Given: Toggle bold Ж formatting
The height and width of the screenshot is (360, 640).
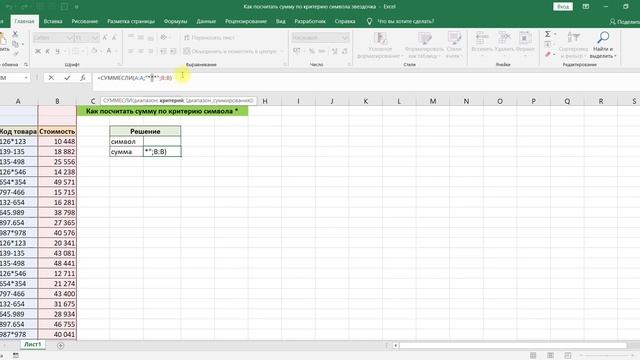Looking at the screenshot, I should point(38,51).
